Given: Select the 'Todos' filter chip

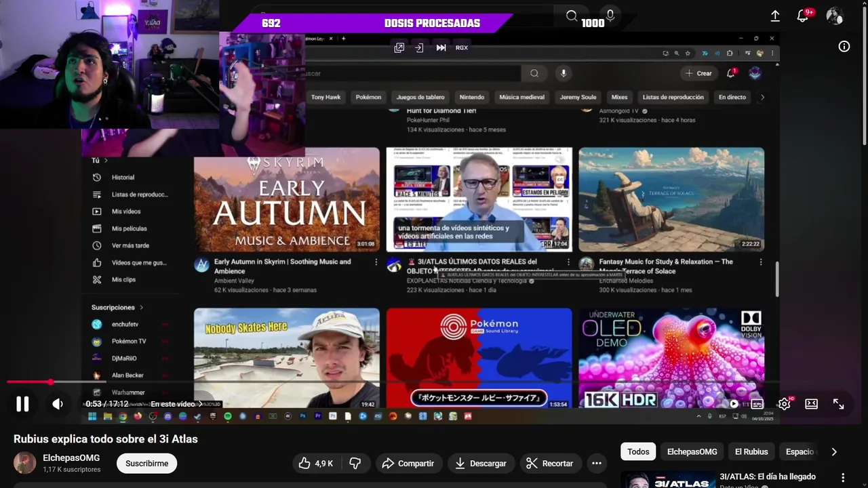Looking at the screenshot, I should point(638,451).
